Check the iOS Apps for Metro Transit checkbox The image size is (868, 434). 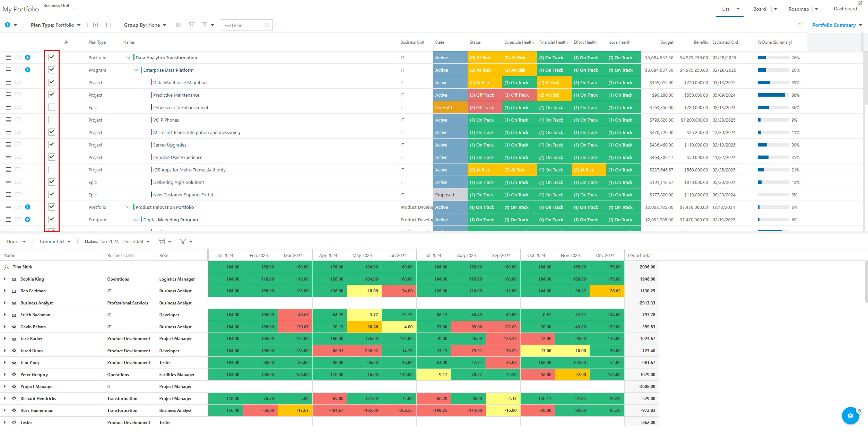pyautogui.click(x=52, y=170)
